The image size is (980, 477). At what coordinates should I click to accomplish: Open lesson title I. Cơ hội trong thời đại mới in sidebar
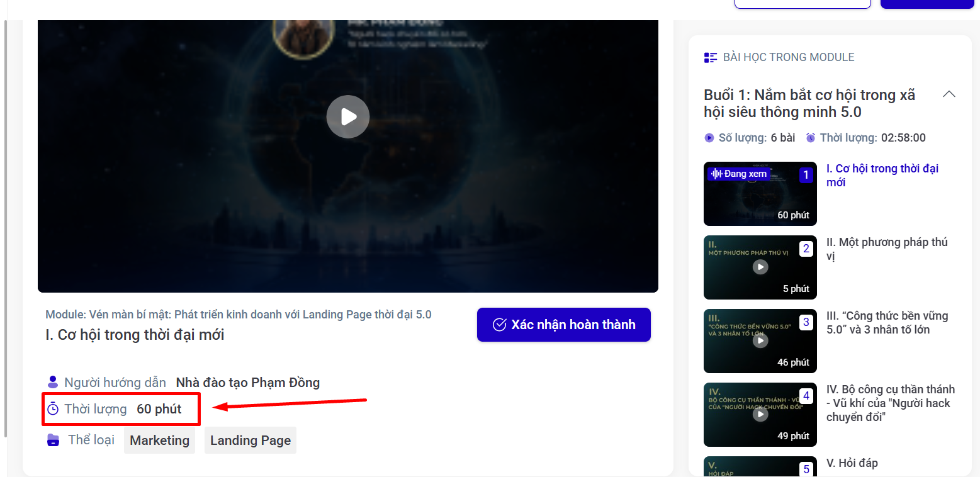click(x=882, y=176)
